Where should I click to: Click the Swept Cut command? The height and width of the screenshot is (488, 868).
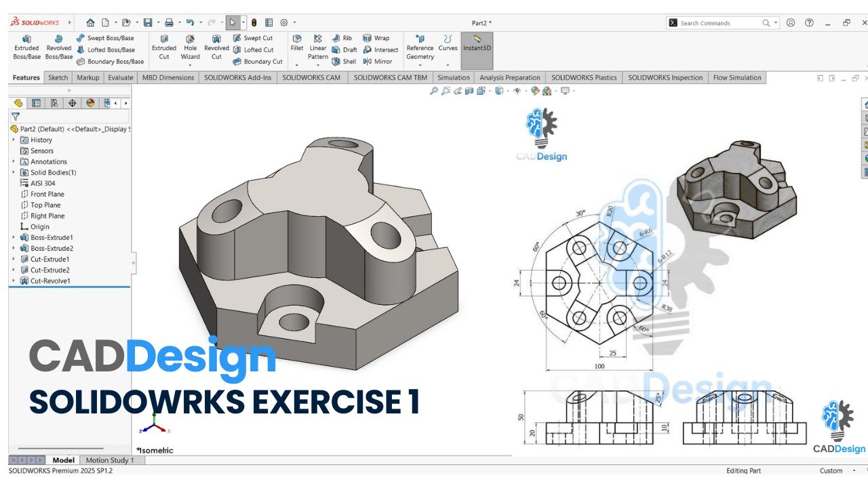point(253,38)
